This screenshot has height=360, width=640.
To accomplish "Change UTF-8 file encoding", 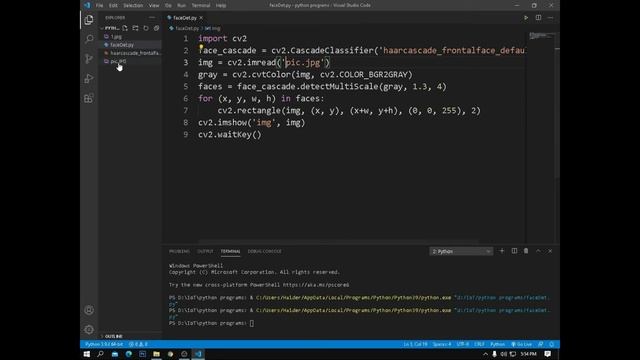I will 462,344.
